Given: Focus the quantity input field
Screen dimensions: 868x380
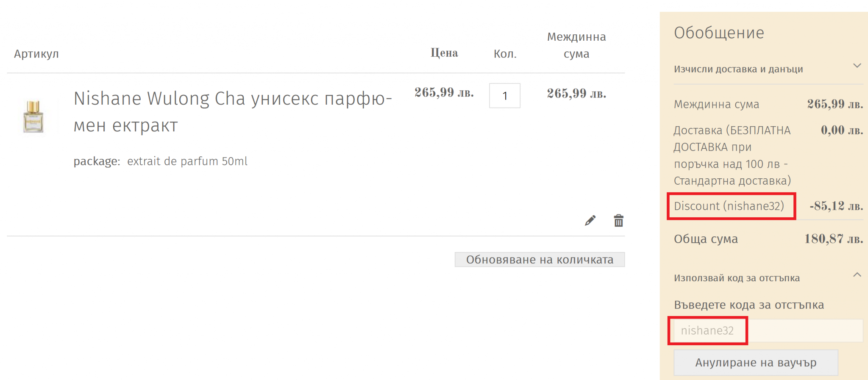Looking at the screenshot, I should tap(504, 96).
